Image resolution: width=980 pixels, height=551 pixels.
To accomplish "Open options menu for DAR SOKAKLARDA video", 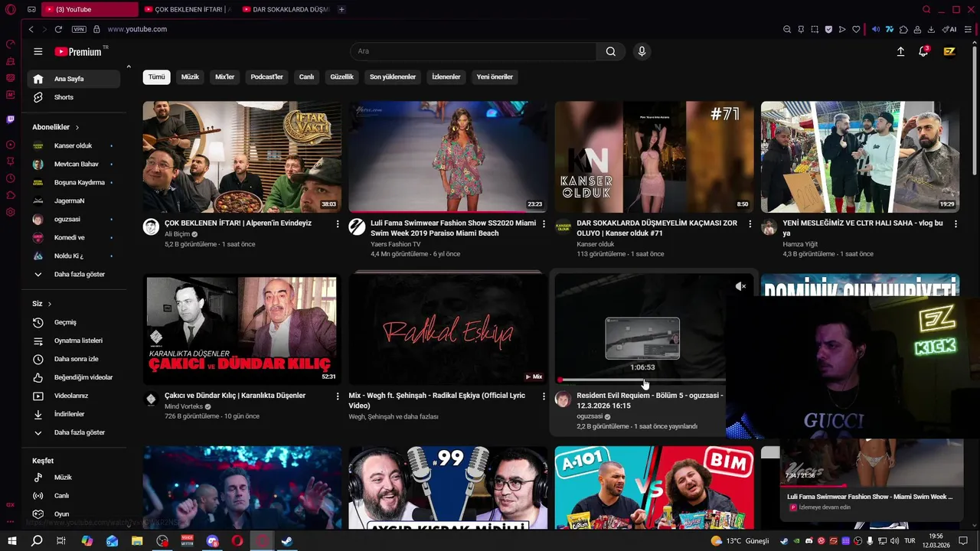I will click(x=750, y=223).
